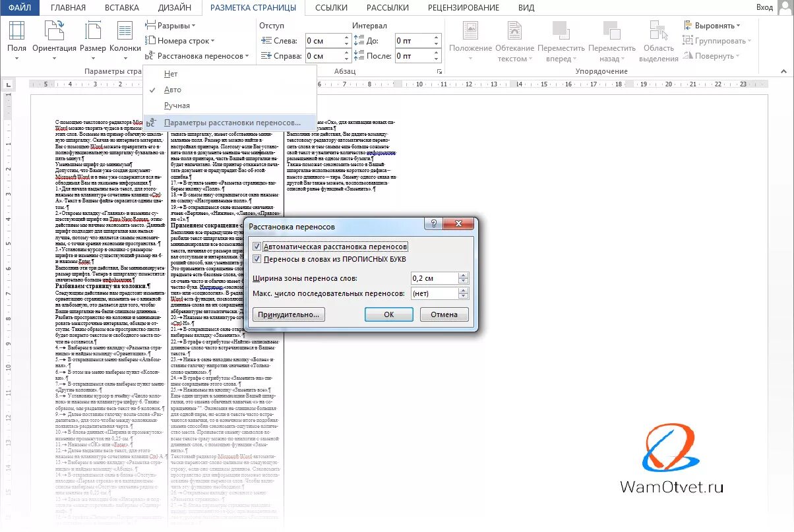The width and height of the screenshot is (794, 532).
Task: Open the Расстановка переносов hyphenation dropdown
Action: click(197, 56)
